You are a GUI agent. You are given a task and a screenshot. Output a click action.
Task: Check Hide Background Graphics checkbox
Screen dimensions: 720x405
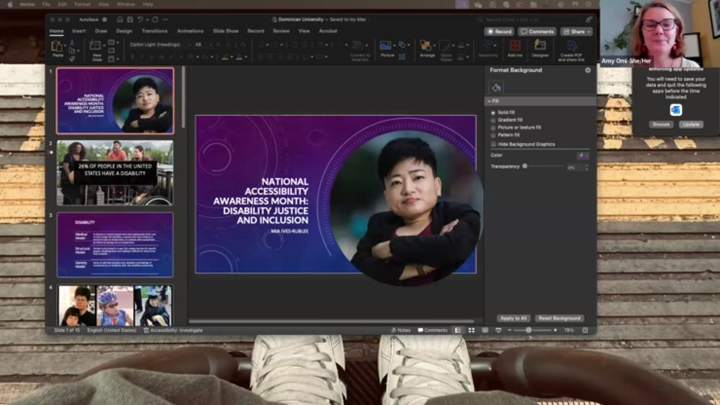494,144
